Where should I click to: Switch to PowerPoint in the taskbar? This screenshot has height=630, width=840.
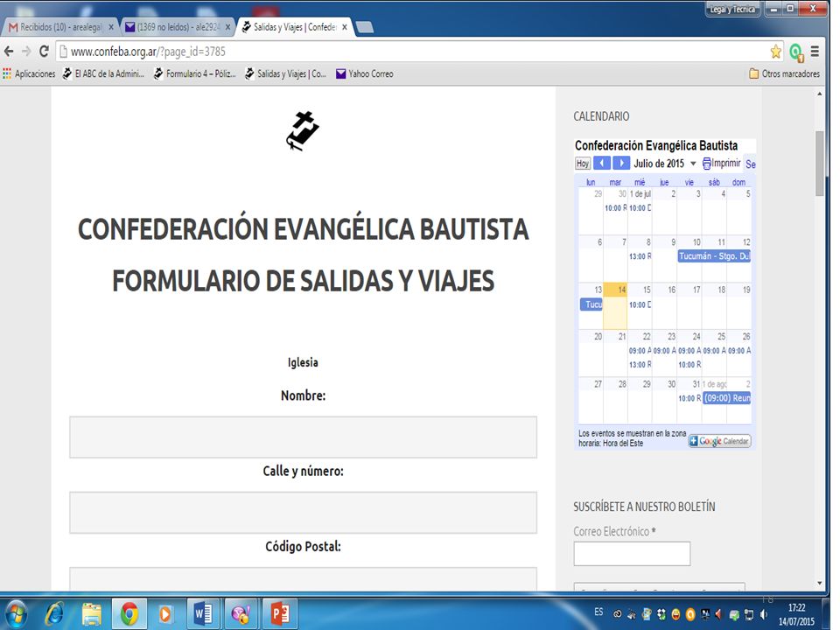(x=279, y=614)
